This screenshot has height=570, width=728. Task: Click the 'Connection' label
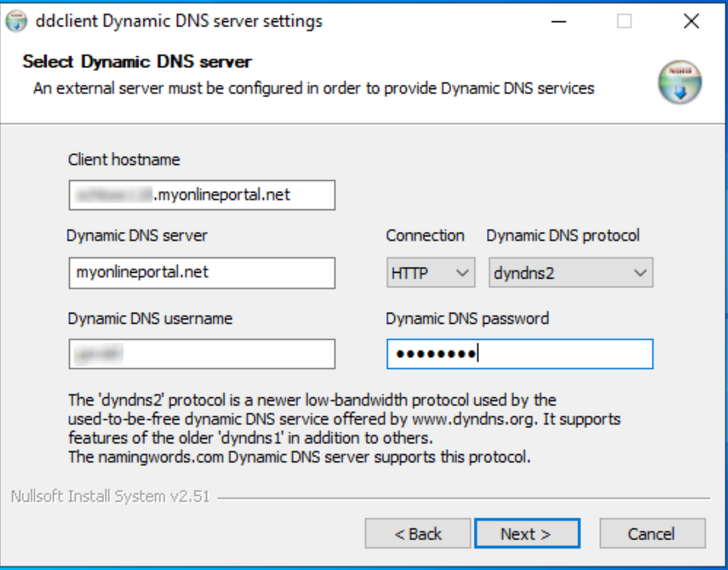tap(425, 236)
